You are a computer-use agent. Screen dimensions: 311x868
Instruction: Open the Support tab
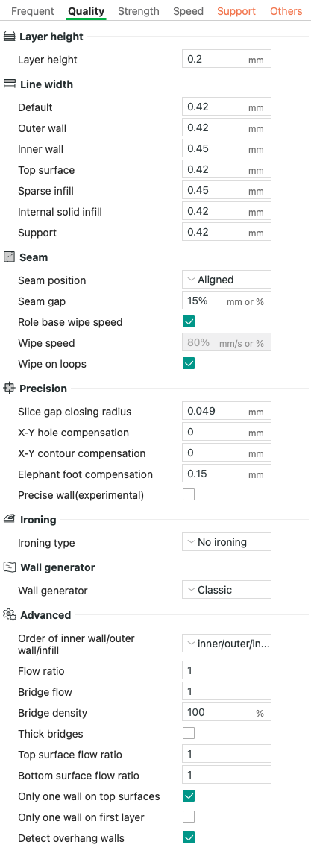point(236,11)
